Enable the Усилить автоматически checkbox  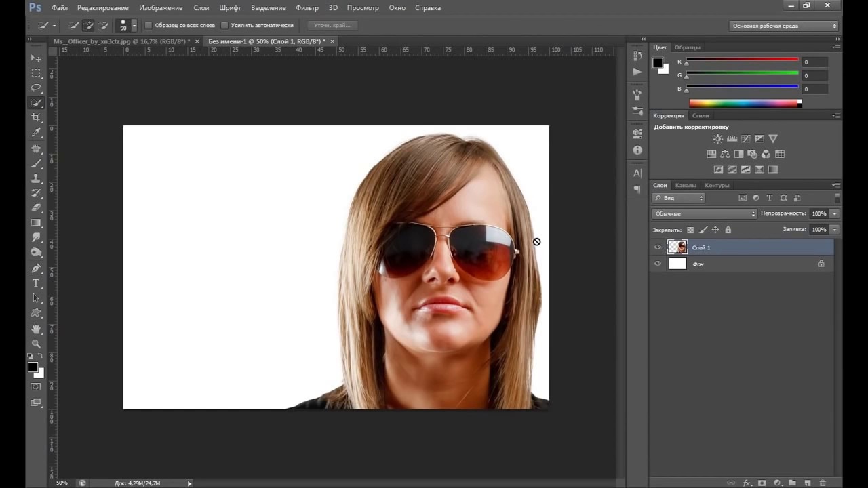[x=225, y=26]
